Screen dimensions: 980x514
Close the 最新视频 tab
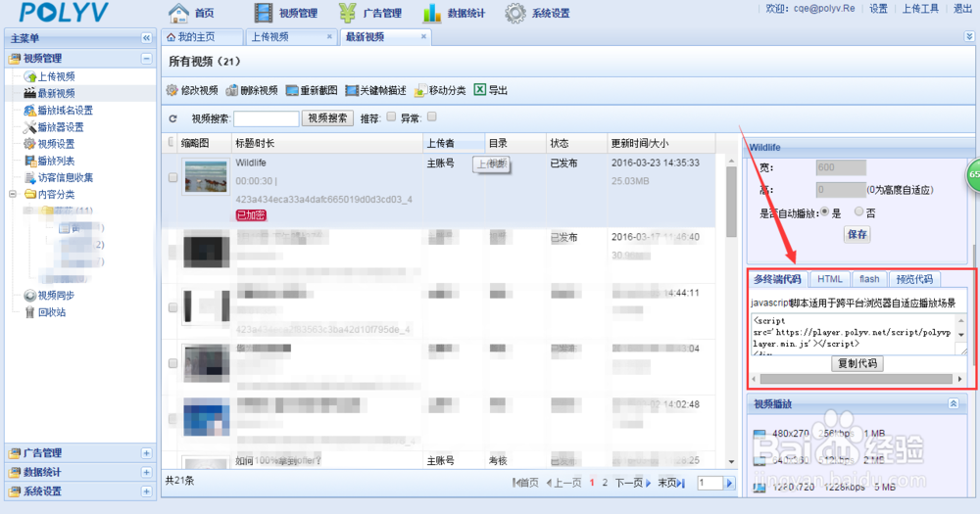pyautogui.click(x=423, y=37)
